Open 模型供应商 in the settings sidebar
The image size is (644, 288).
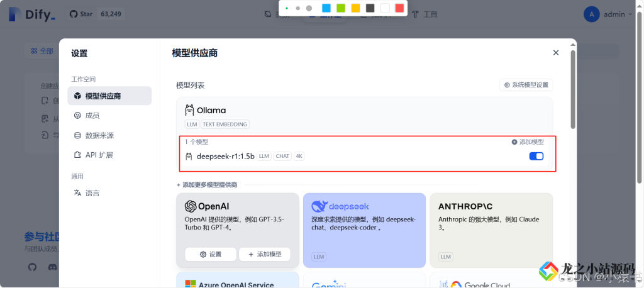pos(109,96)
